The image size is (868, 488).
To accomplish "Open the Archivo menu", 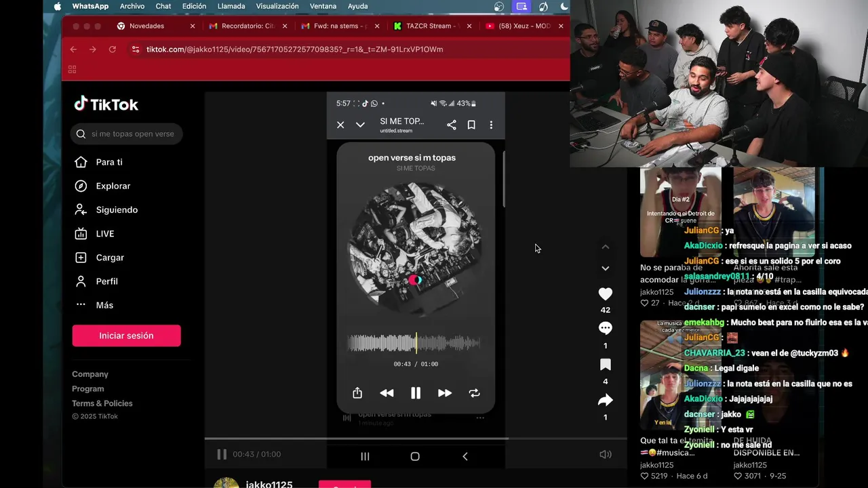I will (132, 6).
